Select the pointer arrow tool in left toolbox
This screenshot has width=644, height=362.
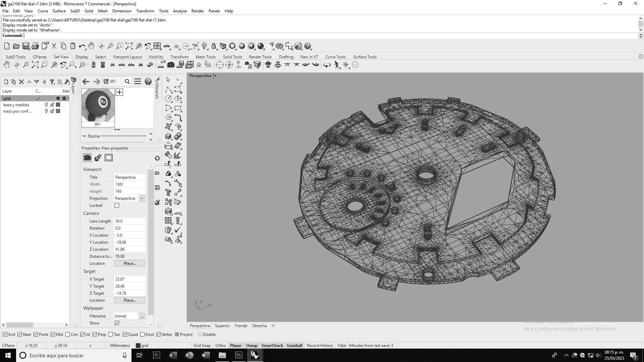168,80
